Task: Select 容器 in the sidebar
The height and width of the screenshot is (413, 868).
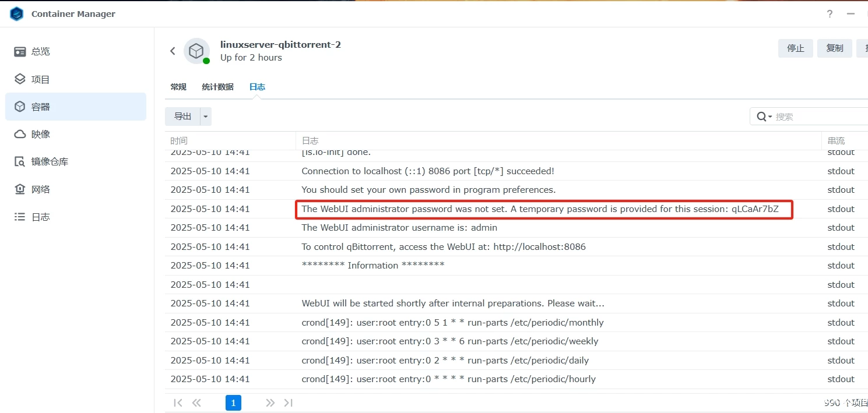Action: (x=76, y=107)
